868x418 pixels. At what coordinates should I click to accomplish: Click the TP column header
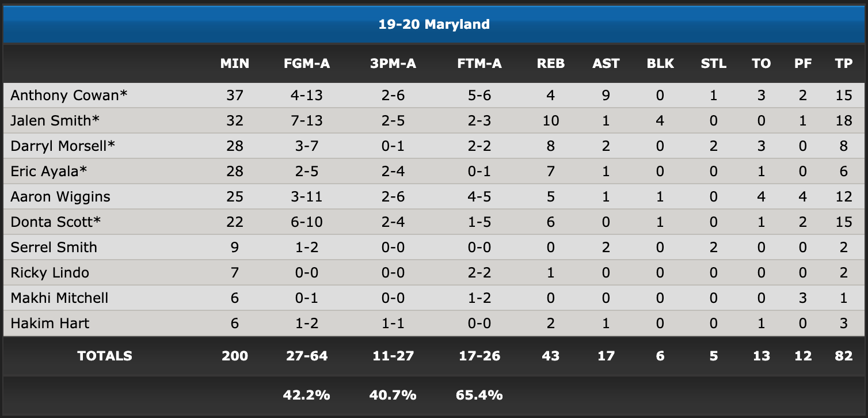pyautogui.click(x=844, y=64)
